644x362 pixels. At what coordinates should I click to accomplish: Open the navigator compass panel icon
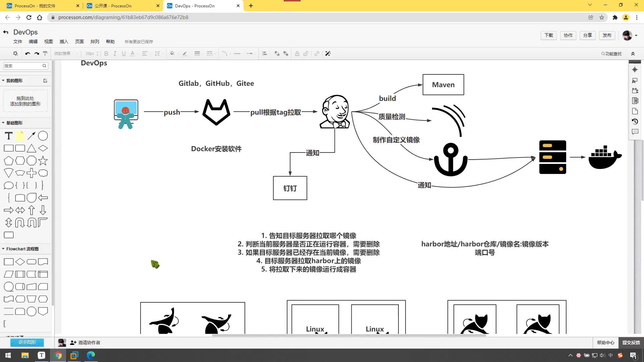[x=635, y=70]
